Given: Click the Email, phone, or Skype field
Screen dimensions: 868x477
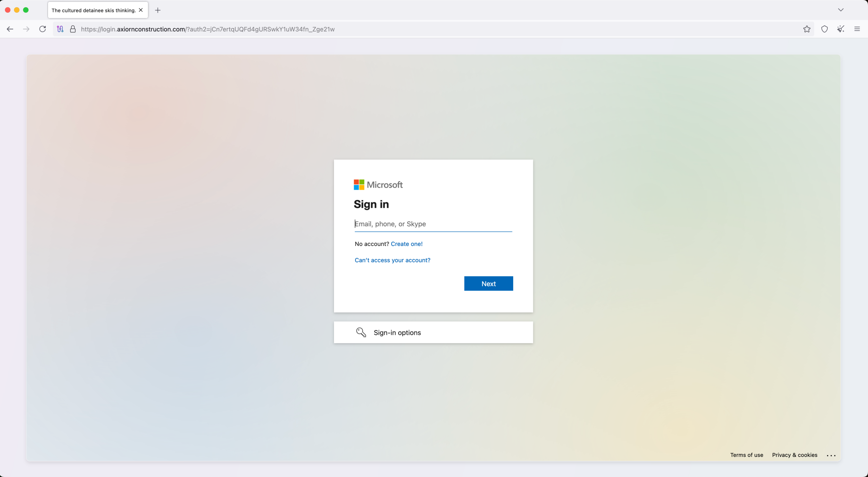Looking at the screenshot, I should [433, 224].
